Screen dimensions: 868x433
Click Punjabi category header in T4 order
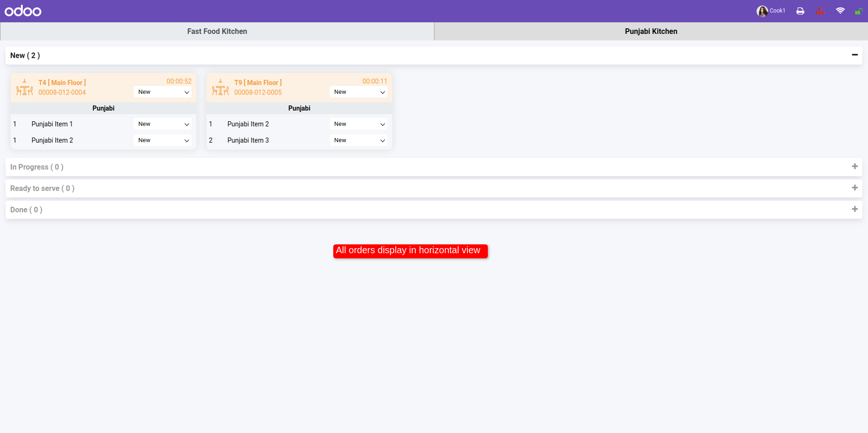click(x=104, y=108)
